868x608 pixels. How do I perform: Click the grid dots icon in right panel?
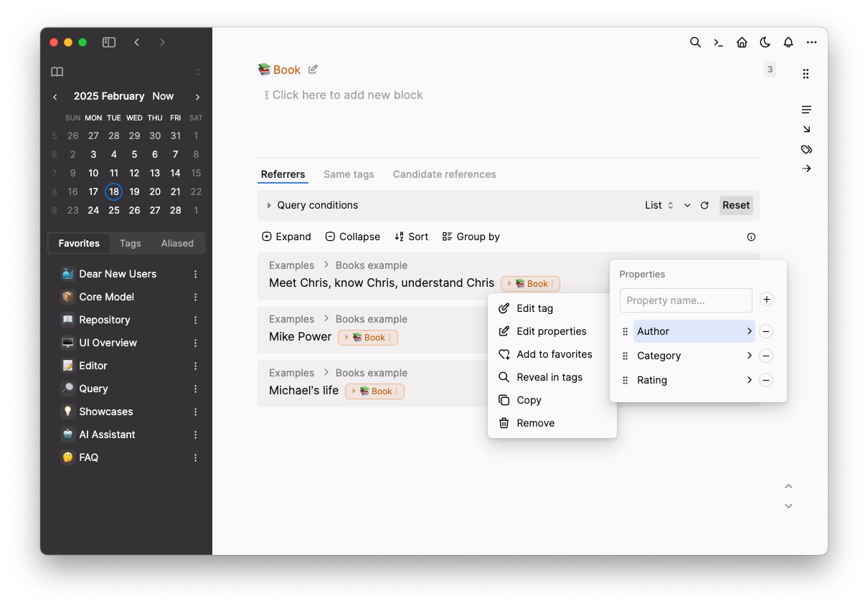(806, 74)
